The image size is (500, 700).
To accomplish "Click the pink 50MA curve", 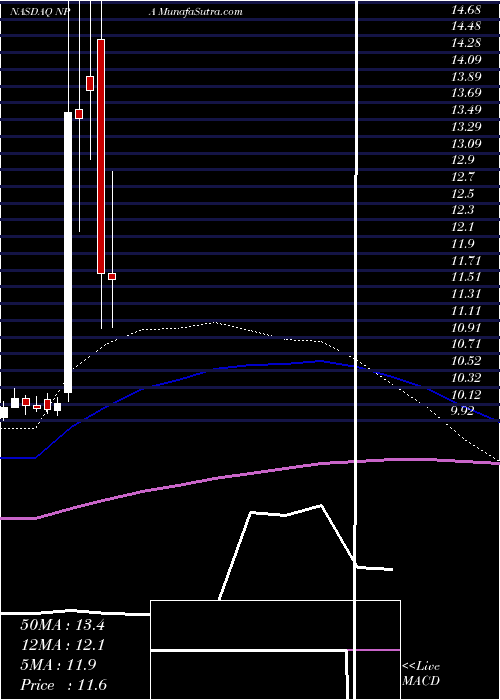I will (x=250, y=473).
